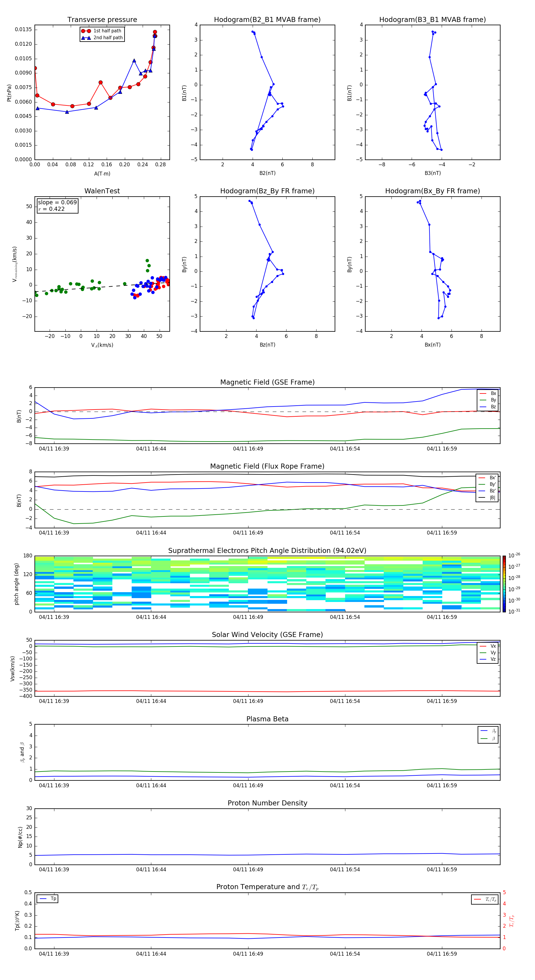Click the "By'" legend entry in Flux Rope plot
This screenshot has width=535, height=980.
487,484
